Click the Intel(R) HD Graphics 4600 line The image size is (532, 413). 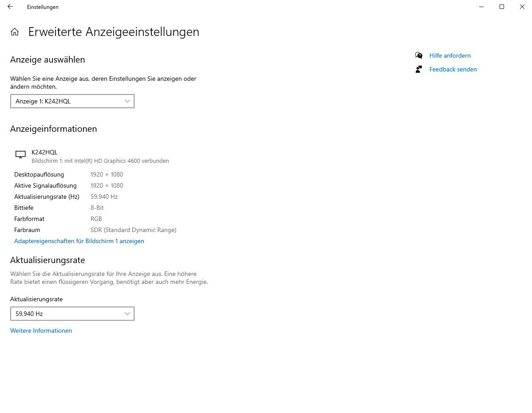coord(100,161)
